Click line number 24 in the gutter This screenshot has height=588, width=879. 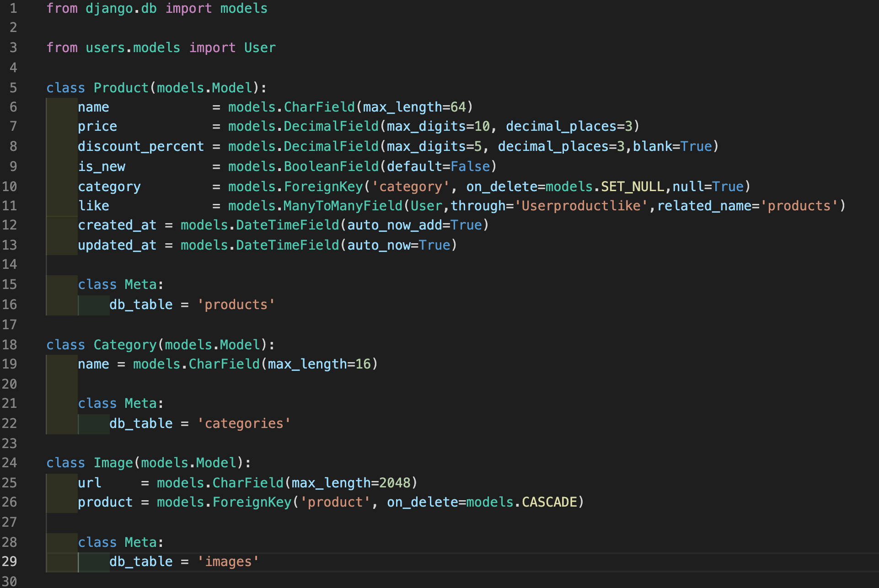point(10,463)
